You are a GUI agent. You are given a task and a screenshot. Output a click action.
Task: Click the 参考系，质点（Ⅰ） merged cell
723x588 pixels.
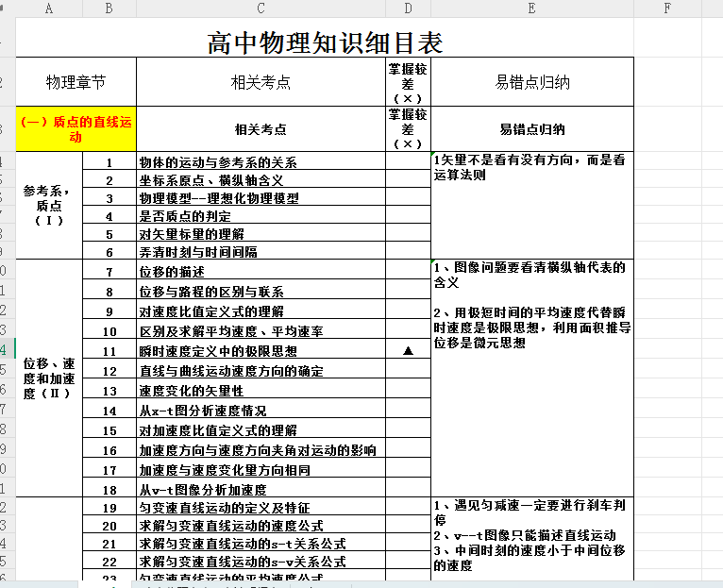click(x=49, y=205)
